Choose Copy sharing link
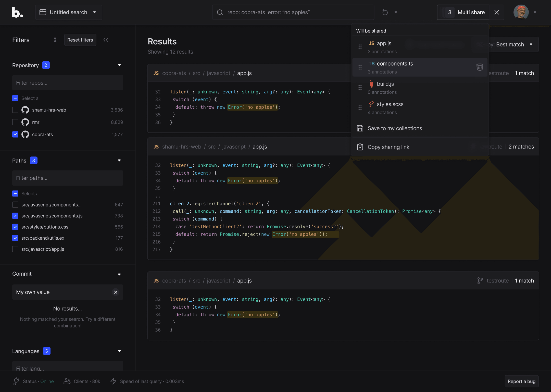The width and height of the screenshot is (551, 392). pos(420,147)
